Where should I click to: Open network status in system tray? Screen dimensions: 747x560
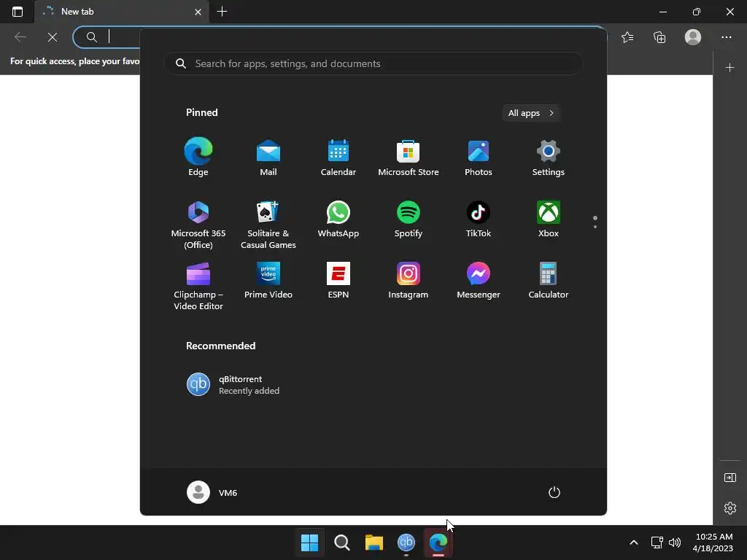pyautogui.click(x=657, y=542)
